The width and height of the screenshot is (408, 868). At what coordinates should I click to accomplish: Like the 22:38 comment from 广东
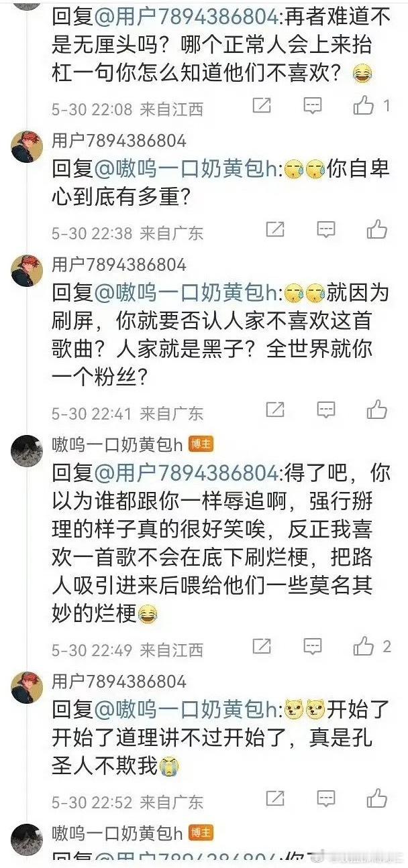[x=377, y=230]
